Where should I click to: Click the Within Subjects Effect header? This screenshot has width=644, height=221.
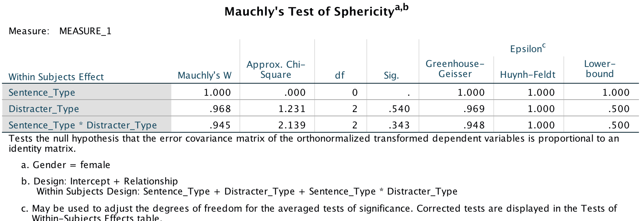tap(56, 77)
